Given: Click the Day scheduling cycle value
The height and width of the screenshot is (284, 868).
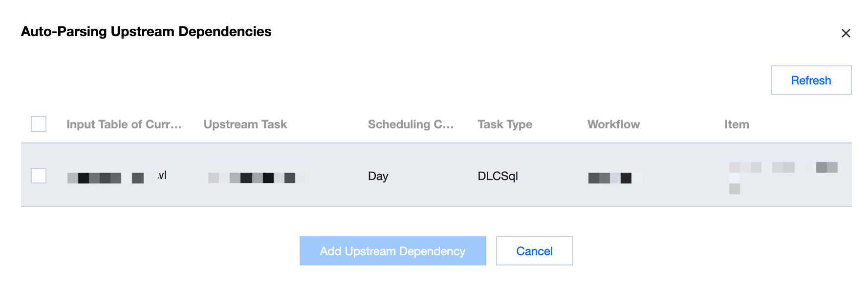Looking at the screenshot, I should [378, 176].
